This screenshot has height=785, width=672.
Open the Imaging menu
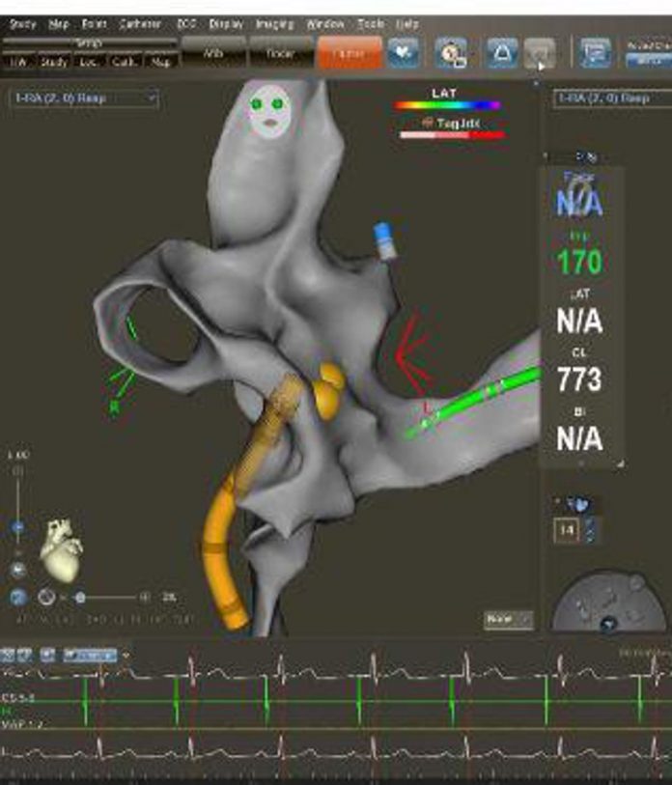pyautogui.click(x=274, y=23)
